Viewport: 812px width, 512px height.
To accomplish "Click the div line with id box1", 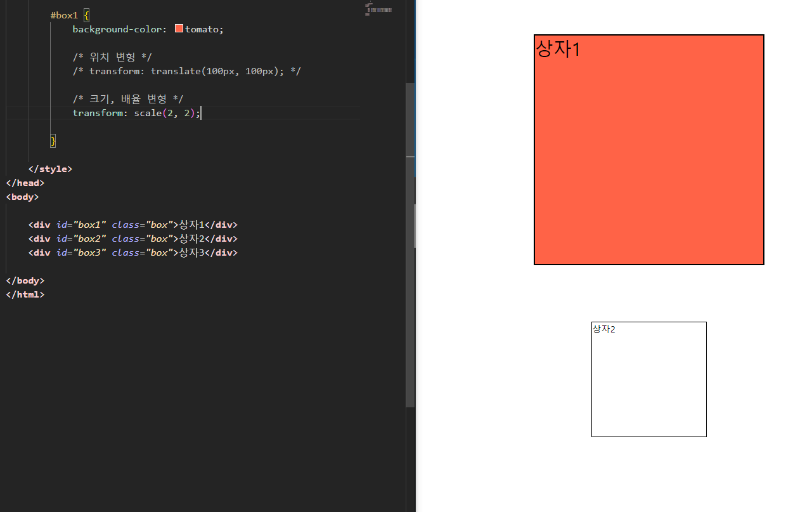I will coord(132,225).
